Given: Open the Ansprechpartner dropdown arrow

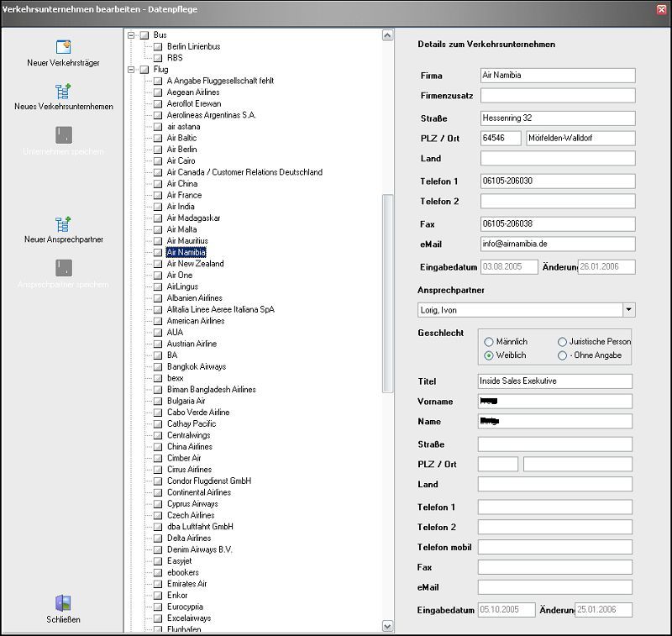Looking at the screenshot, I should coord(628,309).
